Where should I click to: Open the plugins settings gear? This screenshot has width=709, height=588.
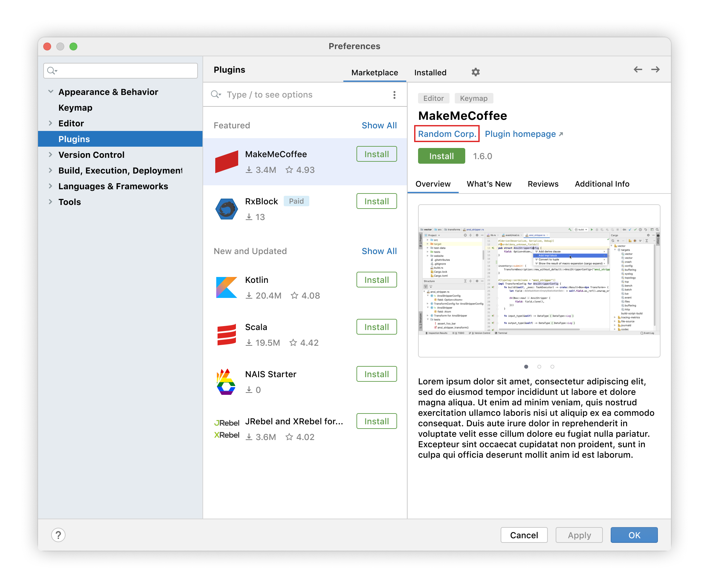(x=475, y=72)
